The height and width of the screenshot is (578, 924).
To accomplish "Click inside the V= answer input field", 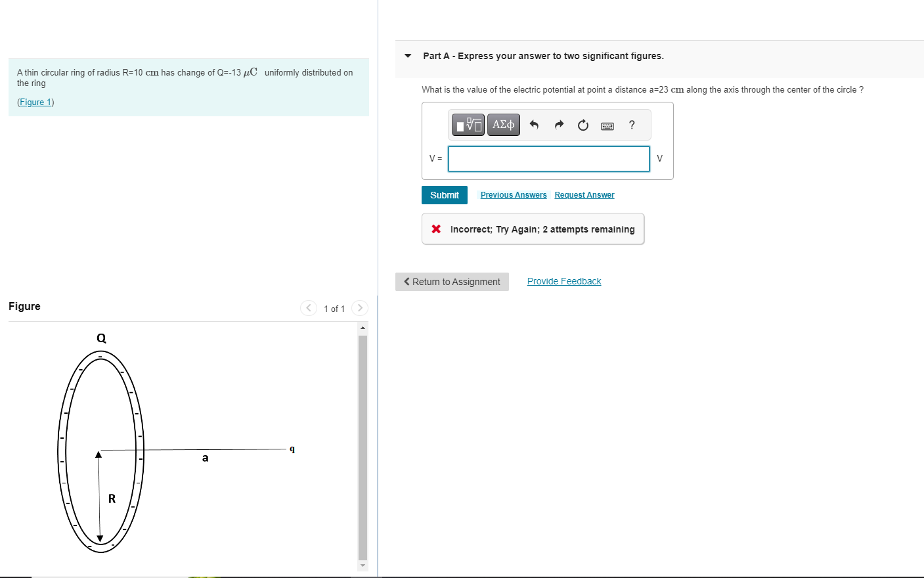I will (548, 158).
